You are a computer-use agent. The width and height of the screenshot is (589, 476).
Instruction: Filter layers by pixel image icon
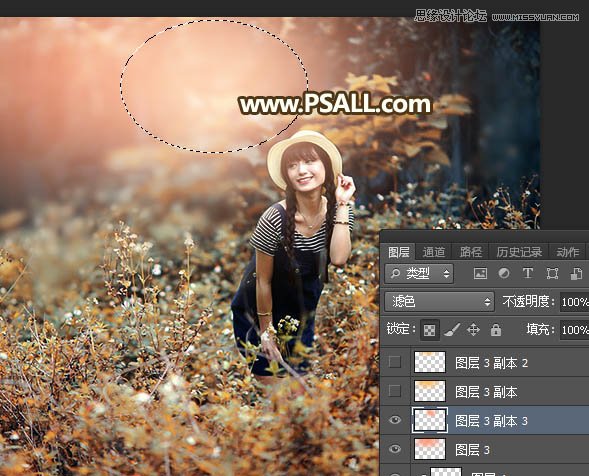click(480, 274)
